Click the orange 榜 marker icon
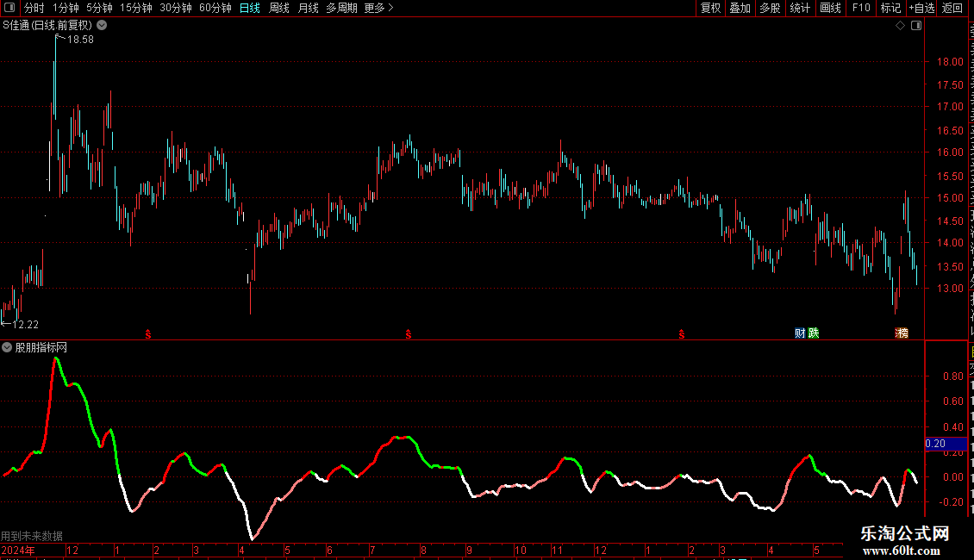 [x=902, y=333]
